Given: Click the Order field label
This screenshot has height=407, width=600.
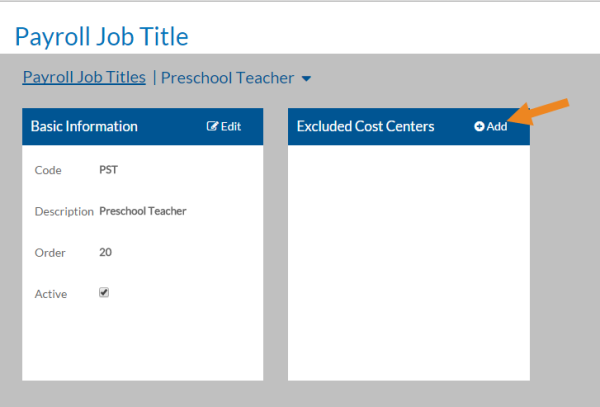Looking at the screenshot, I should pyautogui.click(x=49, y=253).
